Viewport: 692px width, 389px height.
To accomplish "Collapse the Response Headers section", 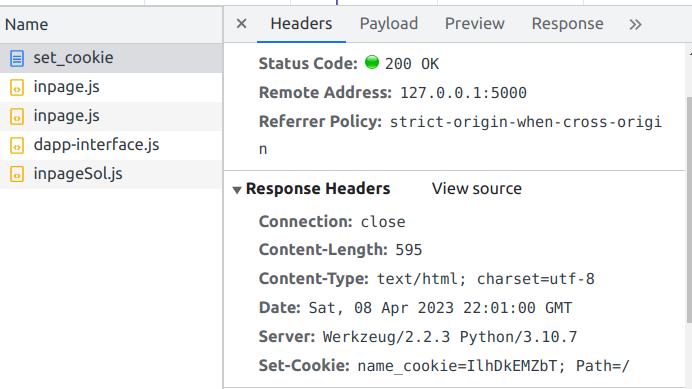I will 237,190.
